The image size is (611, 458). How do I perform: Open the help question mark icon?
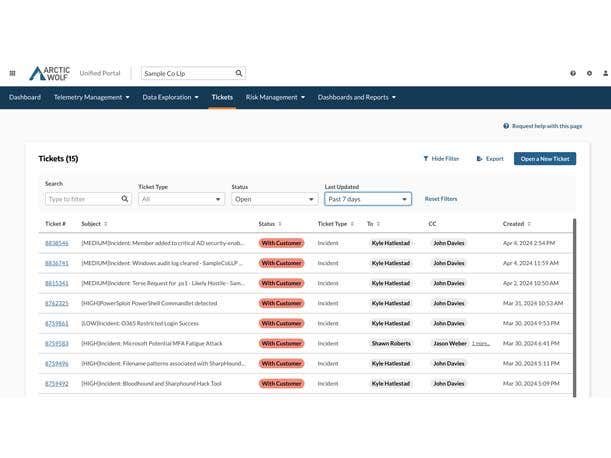pos(573,73)
